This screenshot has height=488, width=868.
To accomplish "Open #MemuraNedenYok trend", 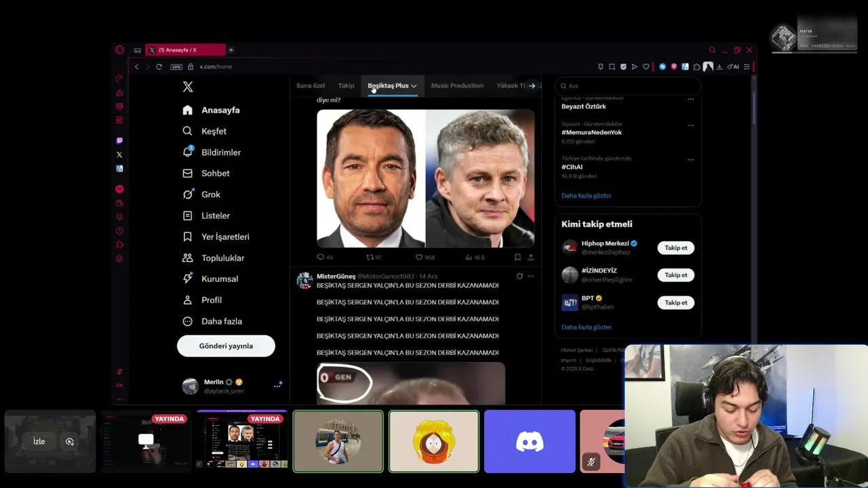I will point(591,132).
